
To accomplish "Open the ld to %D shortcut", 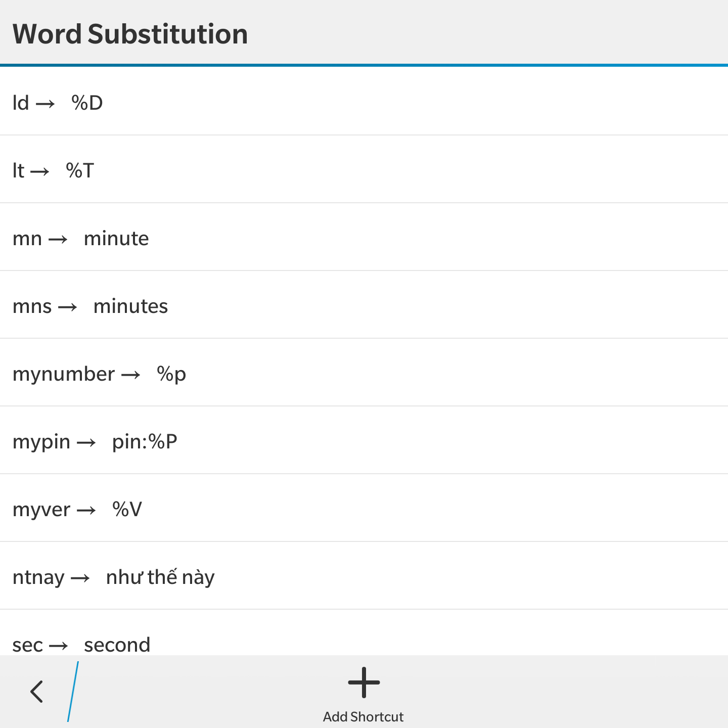I will [364, 101].
